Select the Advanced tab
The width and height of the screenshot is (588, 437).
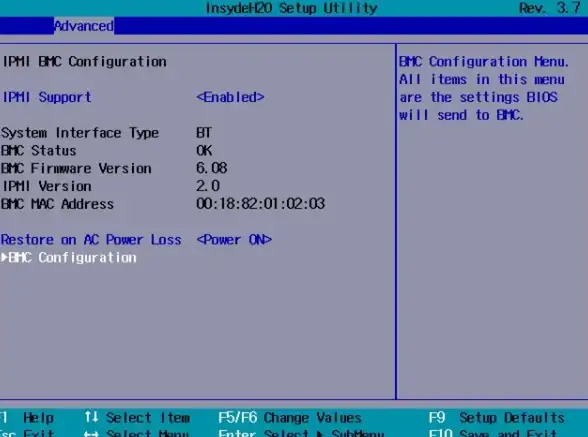click(84, 26)
